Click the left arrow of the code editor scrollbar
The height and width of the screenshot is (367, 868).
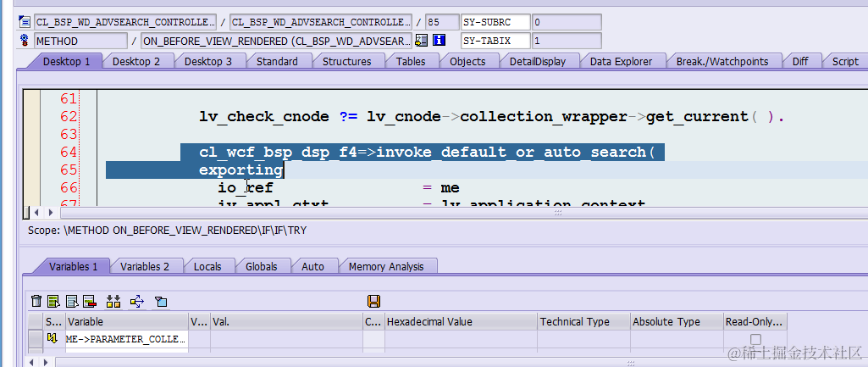click(37, 213)
